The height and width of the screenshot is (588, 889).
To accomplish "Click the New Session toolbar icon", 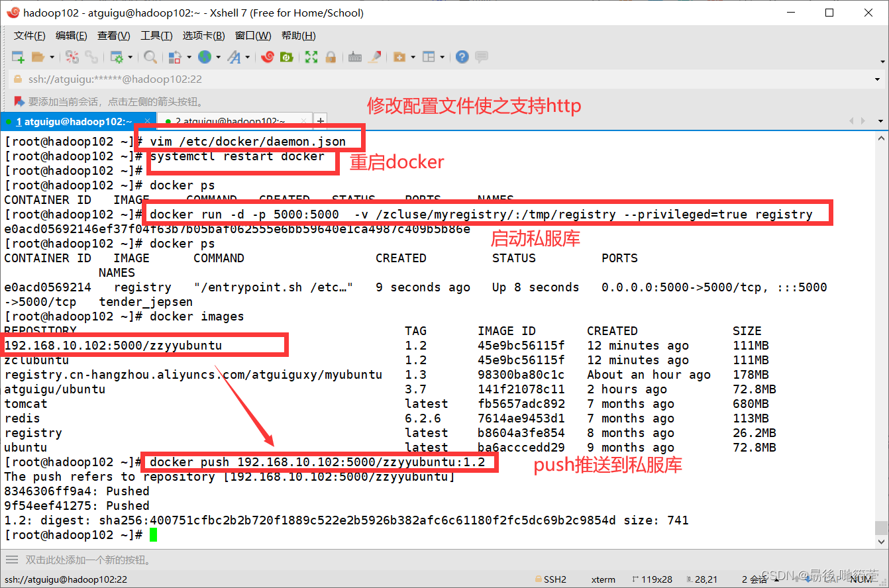I will click(18, 57).
